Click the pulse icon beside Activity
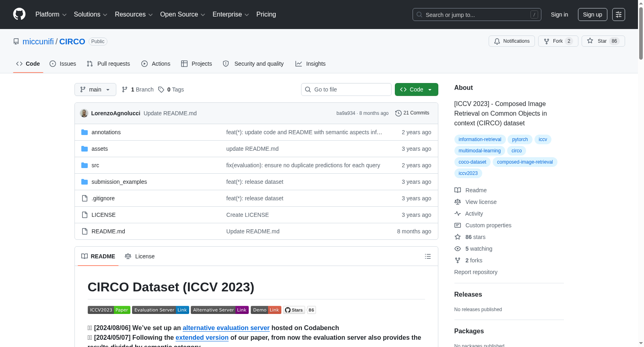 458,214
